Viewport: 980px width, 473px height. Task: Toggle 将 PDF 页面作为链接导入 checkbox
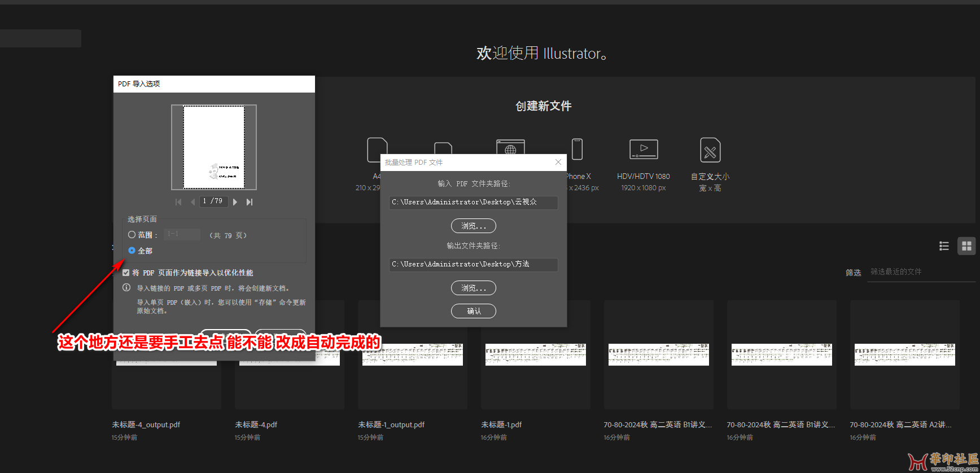coord(126,273)
